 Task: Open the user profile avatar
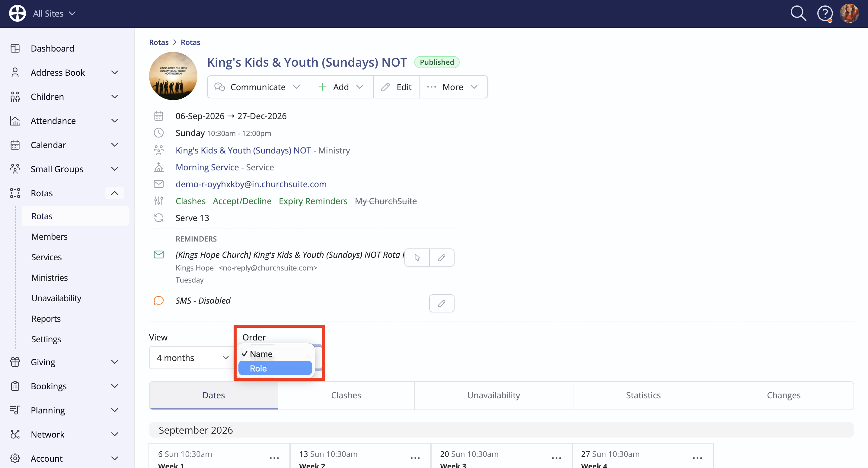(849, 14)
